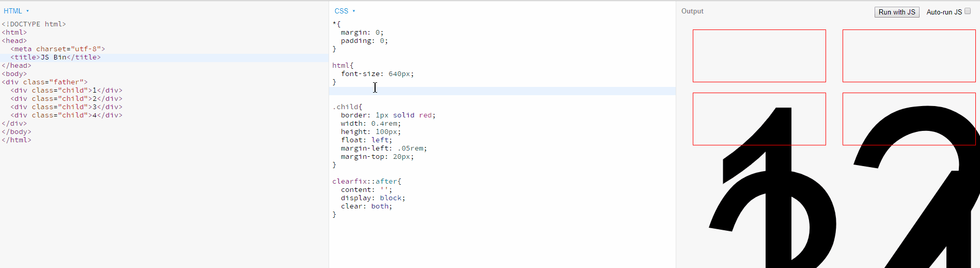Click the <title>JS Bin</title> line
Screen dimensions: 980x268
(x=55, y=57)
